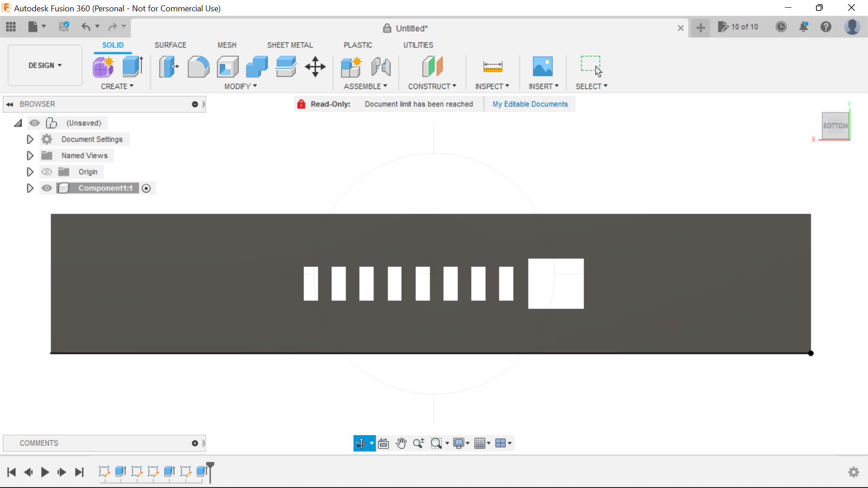Play the timeline history
This screenshot has height=488, width=868.
coord(45,472)
